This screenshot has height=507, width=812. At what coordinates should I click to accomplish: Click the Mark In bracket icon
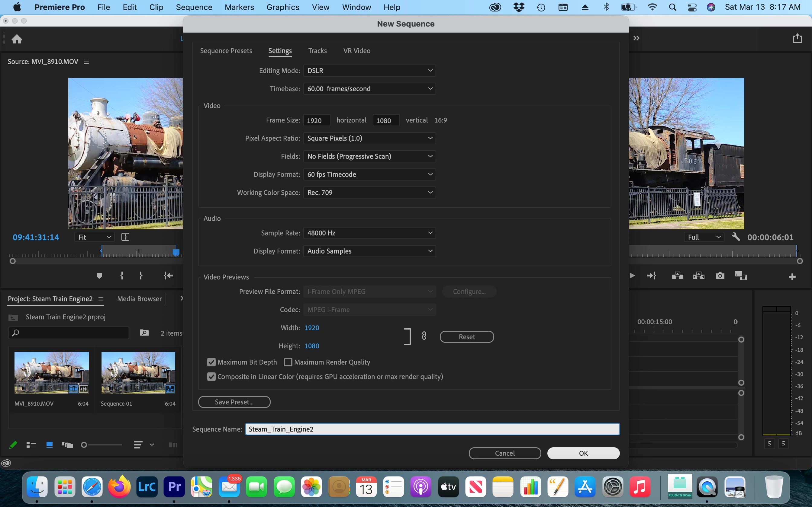coord(122,276)
